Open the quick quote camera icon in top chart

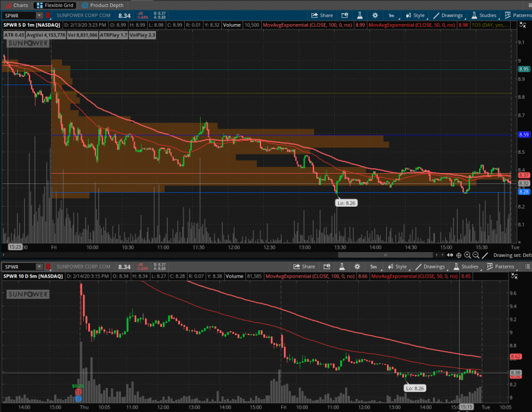[345, 15]
